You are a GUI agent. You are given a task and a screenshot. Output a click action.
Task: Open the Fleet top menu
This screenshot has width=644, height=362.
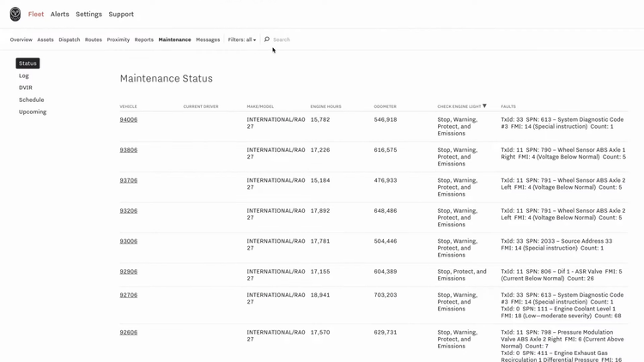(x=36, y=15)
